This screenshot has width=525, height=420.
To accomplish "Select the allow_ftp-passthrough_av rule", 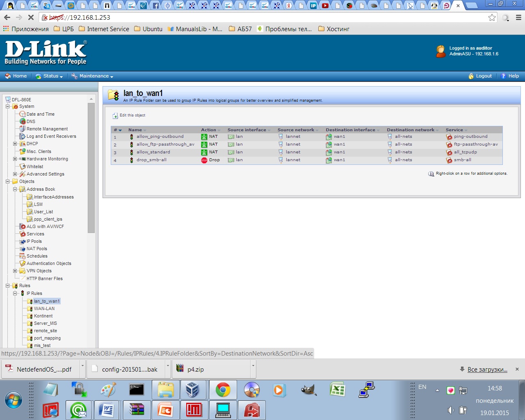I will pos(165,144).
